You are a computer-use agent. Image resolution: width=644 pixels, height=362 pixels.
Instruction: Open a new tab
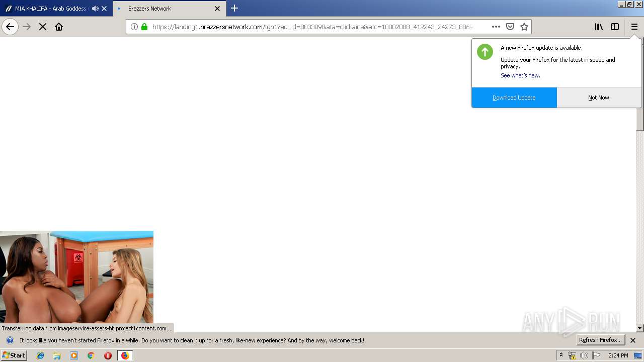coord(234,8)
